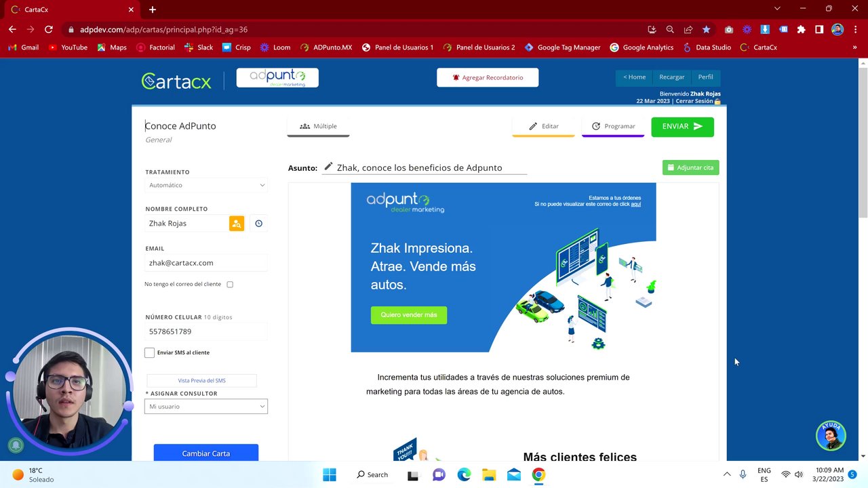This screenshot has height=488, width=868.
Task: Click the 'Agregar Recordatorio' button
Action: [488, 77]
